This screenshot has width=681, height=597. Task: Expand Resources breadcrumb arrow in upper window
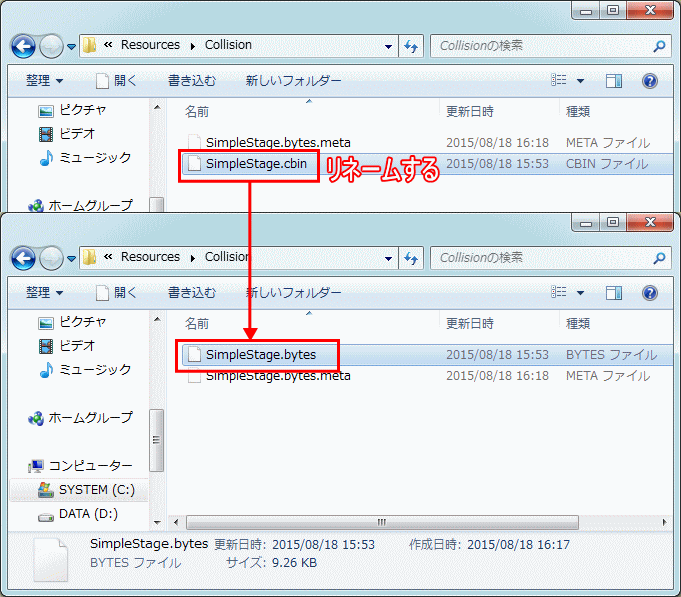click(x=192, y=46)
